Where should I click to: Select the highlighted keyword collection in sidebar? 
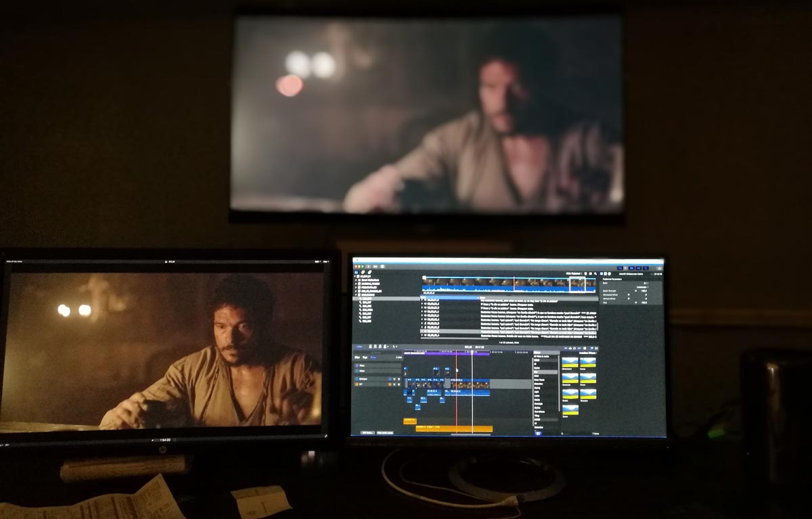386,298
